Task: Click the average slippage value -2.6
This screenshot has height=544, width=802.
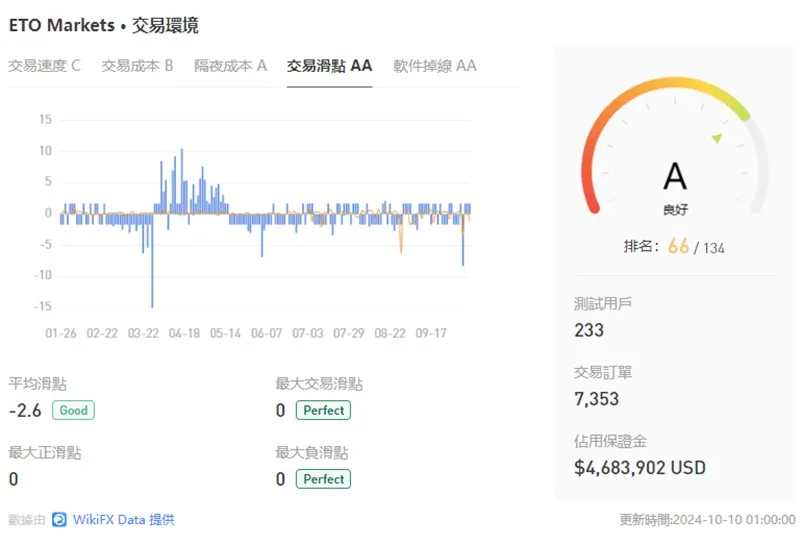Action: point(25,410)
